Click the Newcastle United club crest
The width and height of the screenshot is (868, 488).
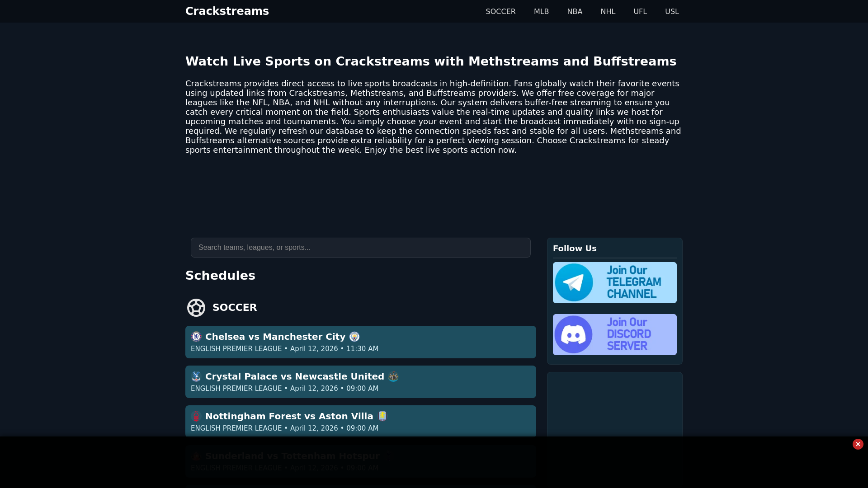pos(393,376)
